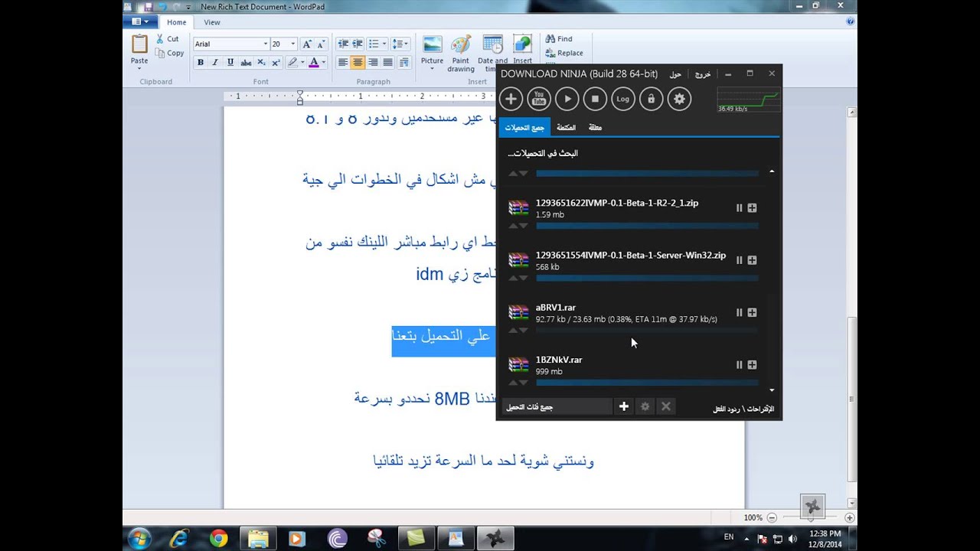Insert Paint drawing in WordPad

pyautogui.click(x=461, y=54)
